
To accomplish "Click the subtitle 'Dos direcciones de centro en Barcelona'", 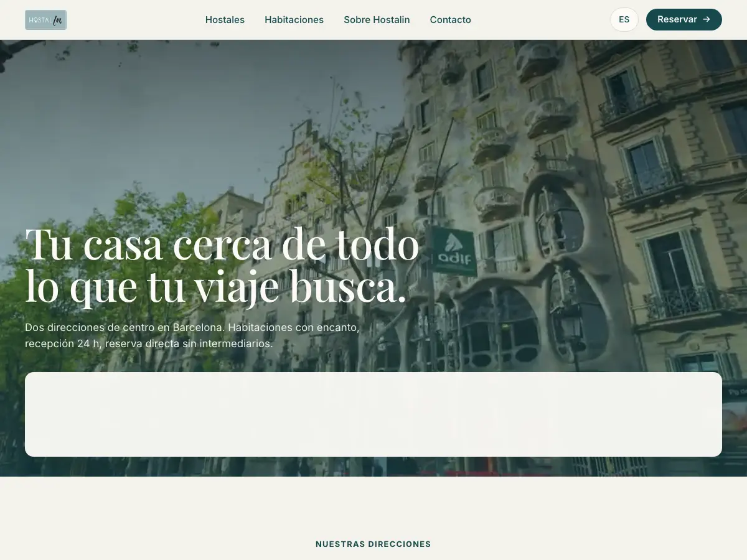I will click(125, 327).
